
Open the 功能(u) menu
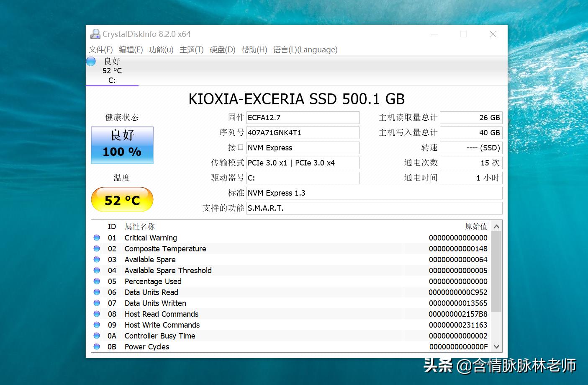click(161, 49)
